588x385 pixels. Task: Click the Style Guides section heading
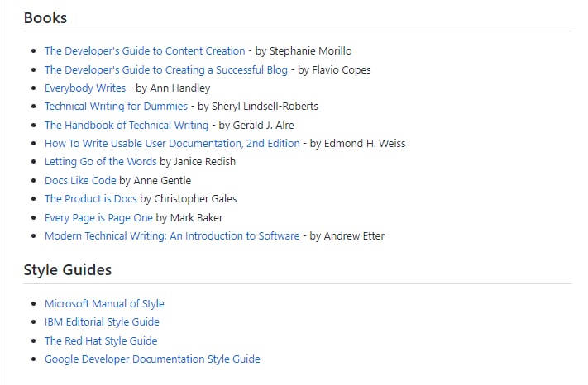pyautogui.click(x=67, y=270)
